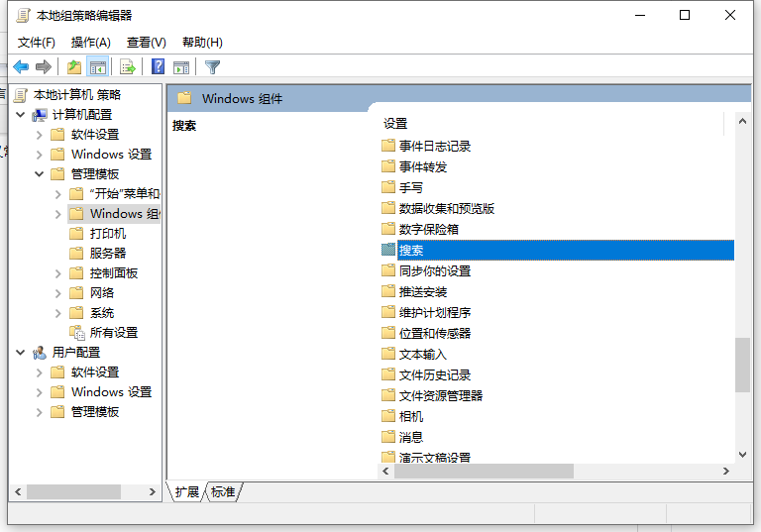Switch to the 标准 tab
Screen dimensions: 761x532
(x=224, y=491)
